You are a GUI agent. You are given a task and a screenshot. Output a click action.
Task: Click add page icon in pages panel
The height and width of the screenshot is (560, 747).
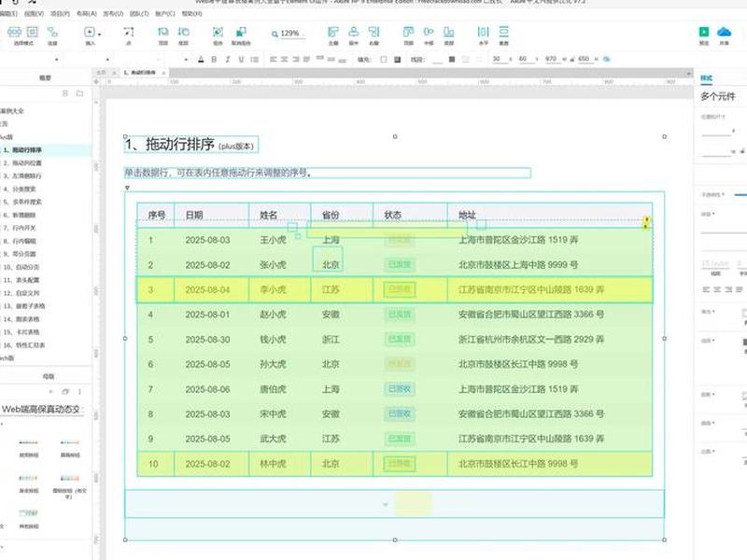(x=65, y=93)
